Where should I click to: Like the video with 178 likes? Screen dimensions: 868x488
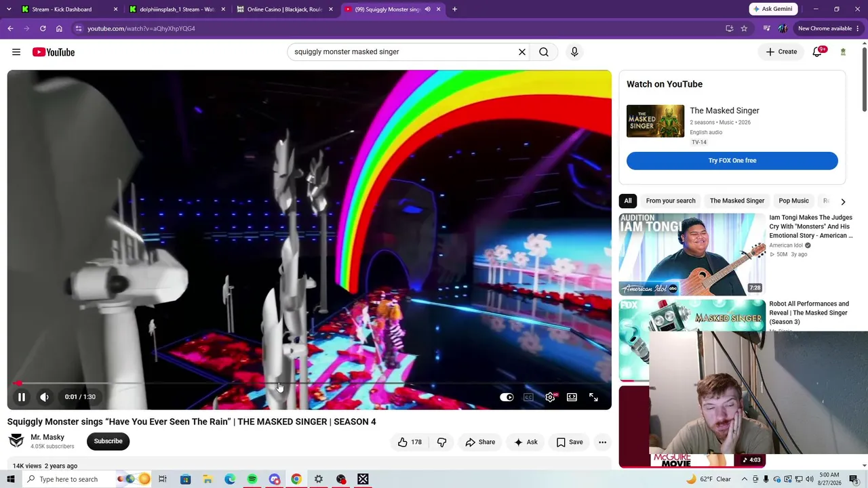click(410, 442)
